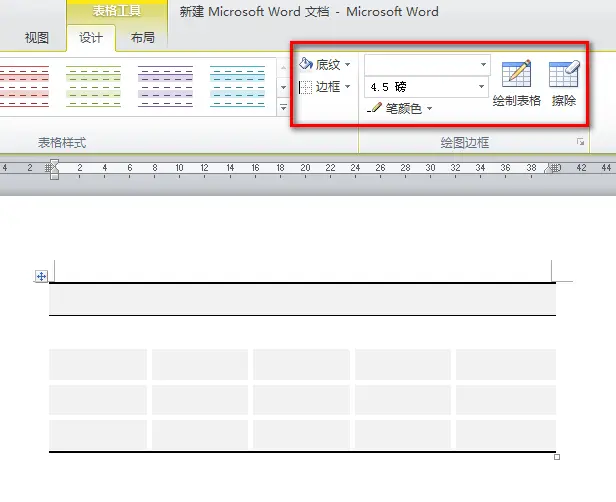Viewport: 616px width, 502px height.
Task: Click into the merged top table row
Action: [302, 299]
